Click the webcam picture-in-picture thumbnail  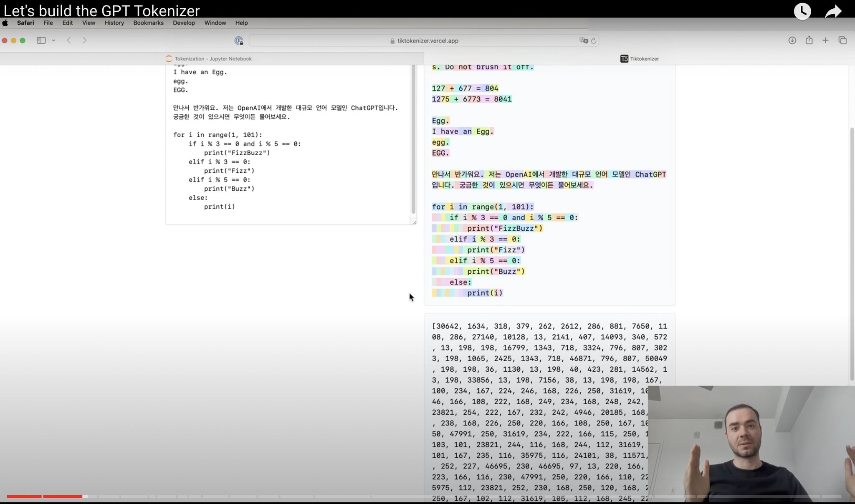[751, 444]
